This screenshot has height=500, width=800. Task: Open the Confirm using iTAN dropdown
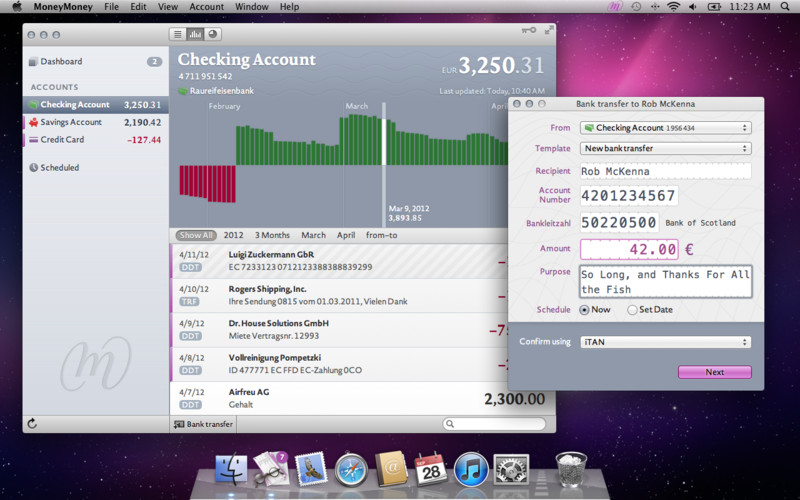665,342
